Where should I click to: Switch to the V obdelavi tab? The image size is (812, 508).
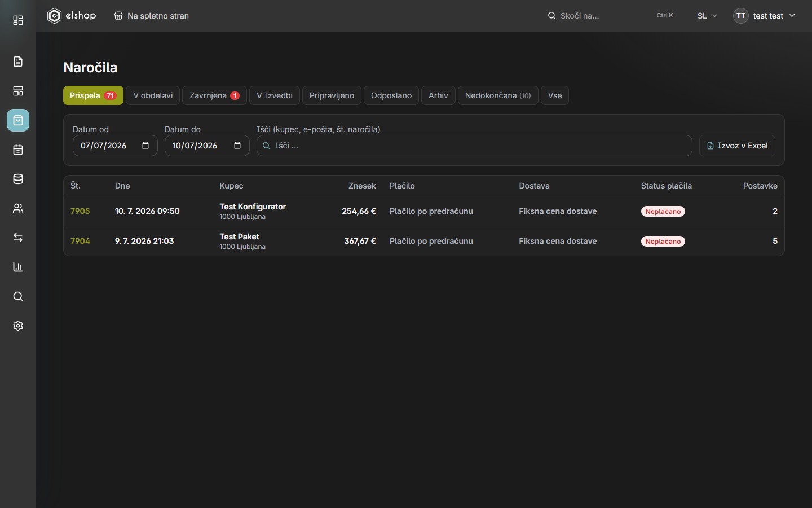[153, 95]
